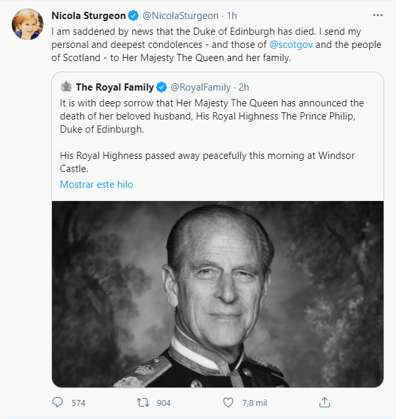This screenshot has height=419, width=400.
Task: Visit the @RoyalFamily handle
Action: (x=200, y=87)
